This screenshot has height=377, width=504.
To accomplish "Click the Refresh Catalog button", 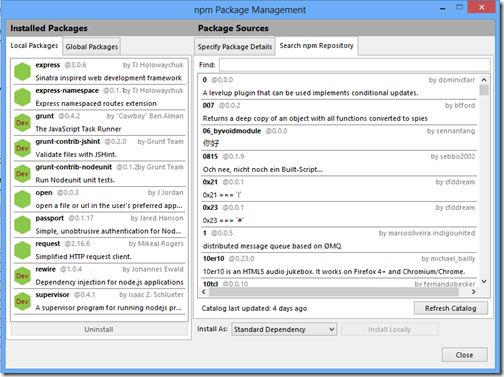I will click(x=451, y=308).
